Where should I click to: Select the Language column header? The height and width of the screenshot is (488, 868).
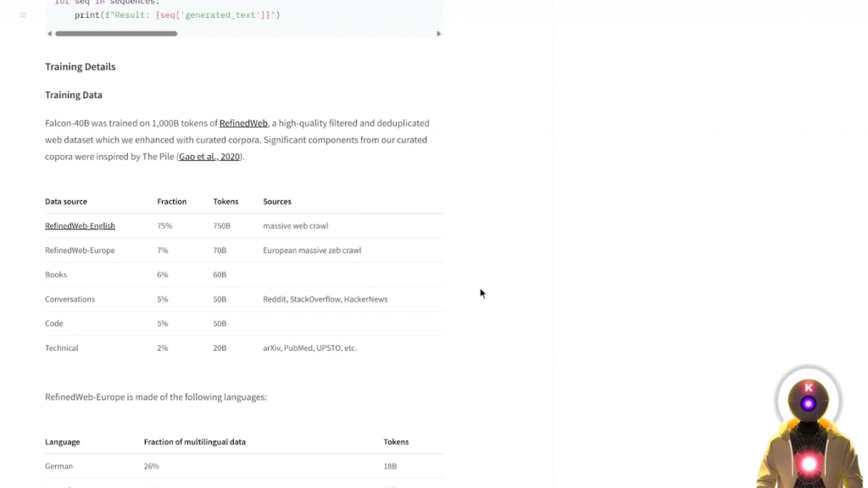63,442
